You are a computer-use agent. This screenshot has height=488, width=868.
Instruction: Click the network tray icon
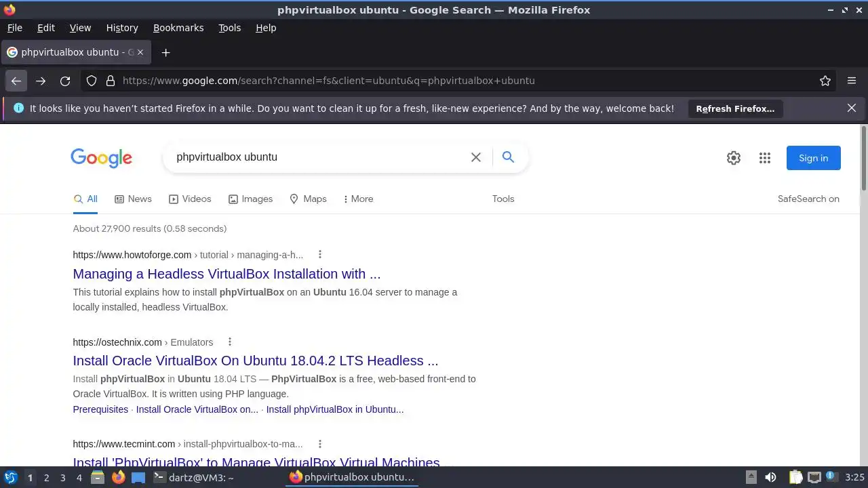(814, 477)
